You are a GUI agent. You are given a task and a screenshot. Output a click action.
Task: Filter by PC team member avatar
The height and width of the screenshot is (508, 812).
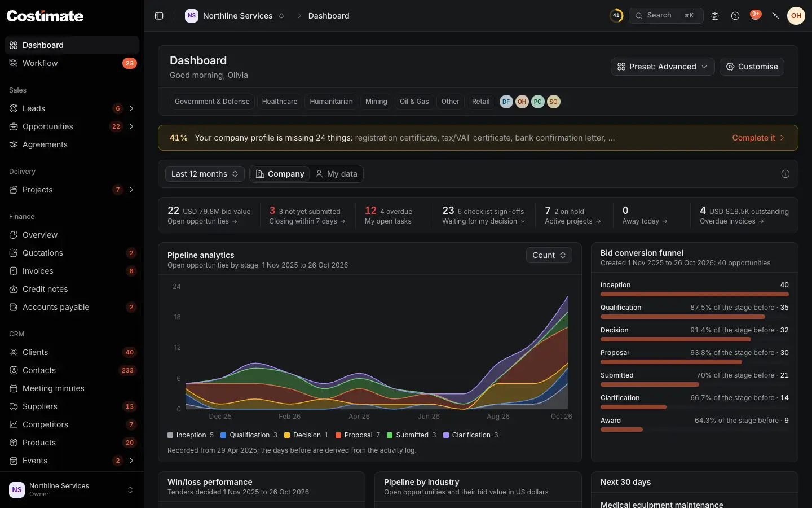(538, 102)
